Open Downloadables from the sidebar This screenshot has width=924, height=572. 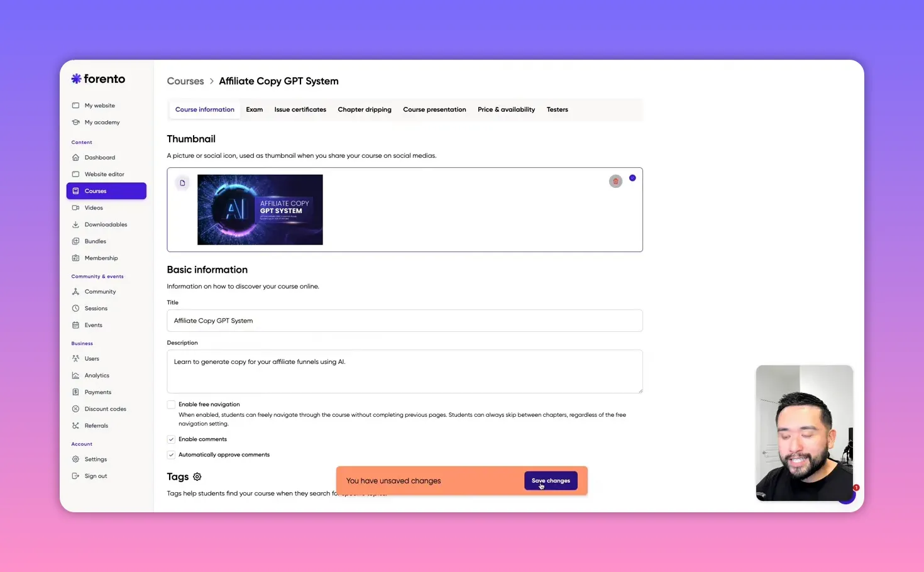[105, 224]
